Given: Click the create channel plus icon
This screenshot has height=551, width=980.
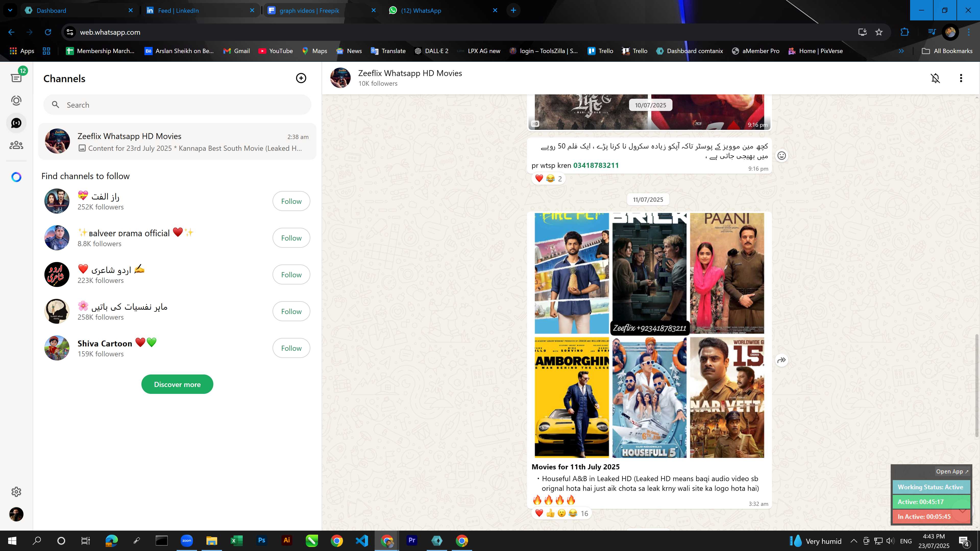Looking at the screenshot, I should pyautogui.click(x=301, y=78).
